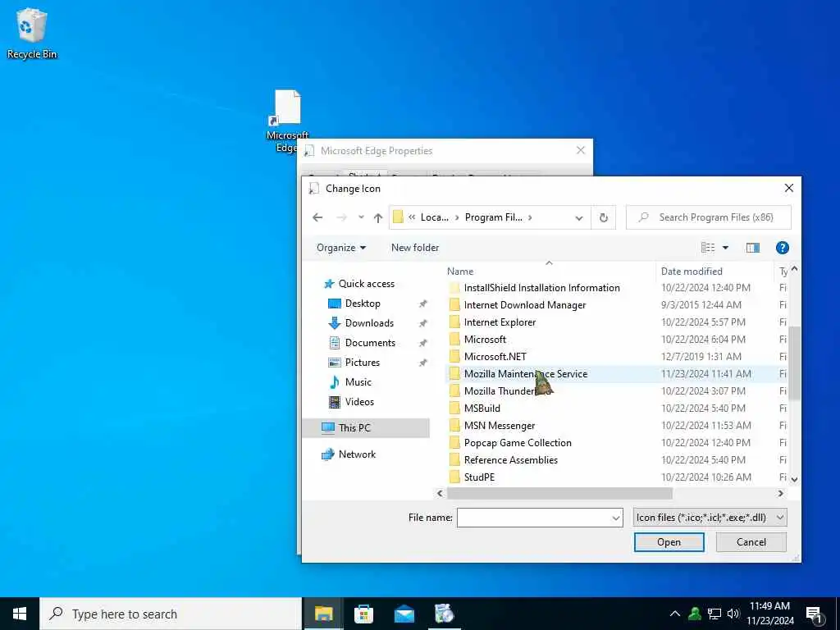Select the Popcap Game Collection folder
Screen dimensions: 840x630
click(x=518, y=443)
